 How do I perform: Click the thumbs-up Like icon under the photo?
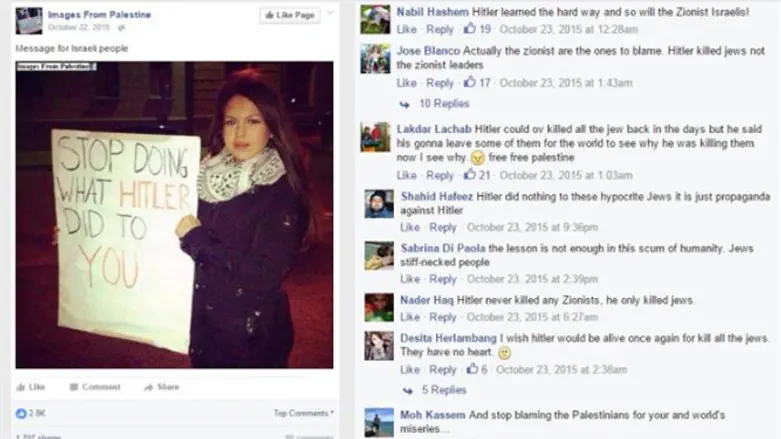click(20, 387)
